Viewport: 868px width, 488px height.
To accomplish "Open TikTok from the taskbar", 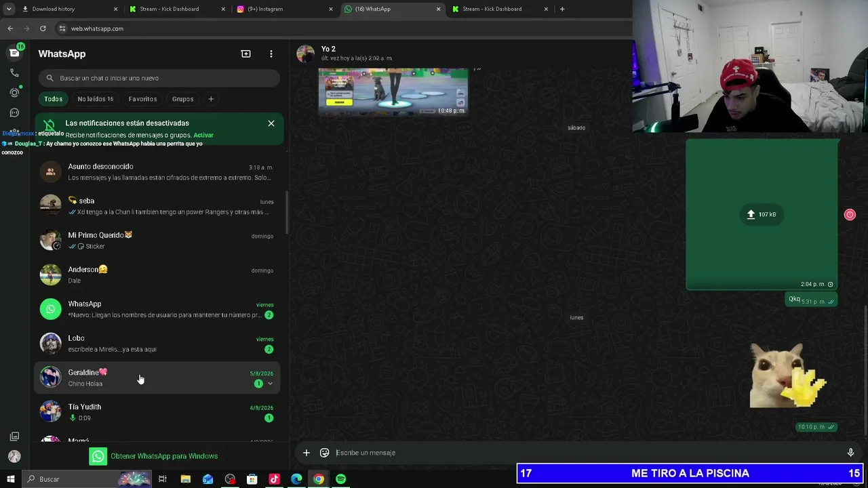I will coord(274,479).
